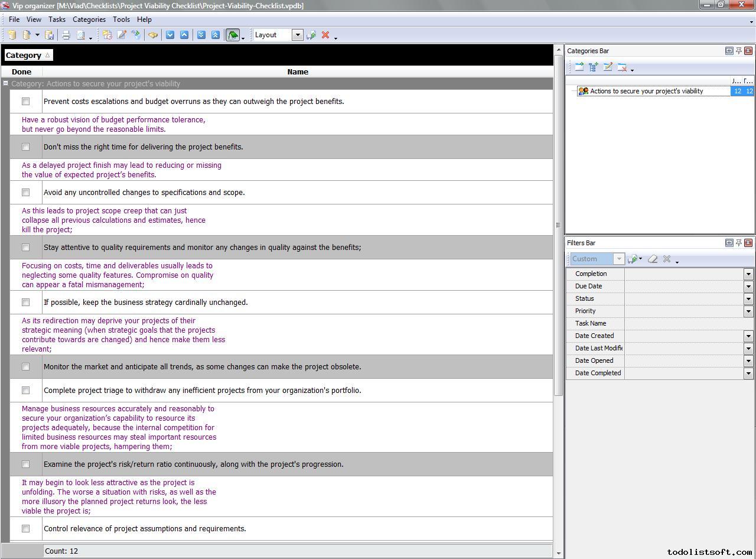Pin the Categories Bar panel
Screen dimensions: 756x559
(x=738, y=51)
